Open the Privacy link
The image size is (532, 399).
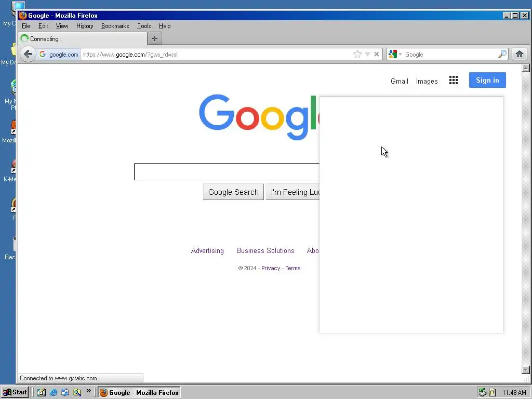point(270,268)
